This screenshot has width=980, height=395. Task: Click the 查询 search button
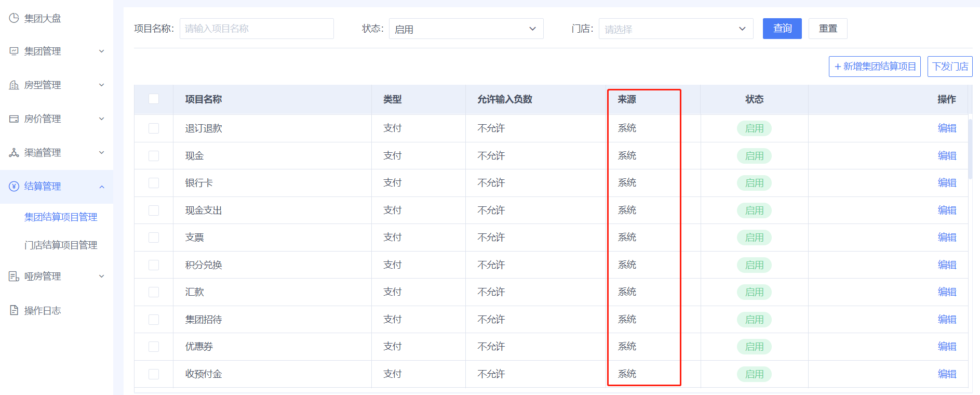coord(782,29)
